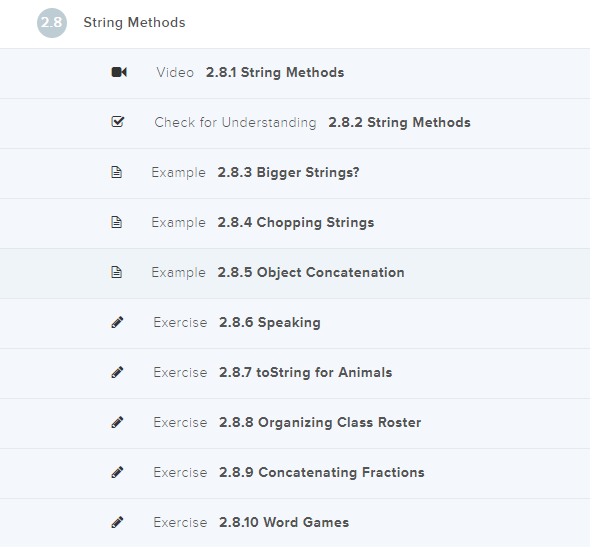Click the document icon next to Bigger Strings

117,172
